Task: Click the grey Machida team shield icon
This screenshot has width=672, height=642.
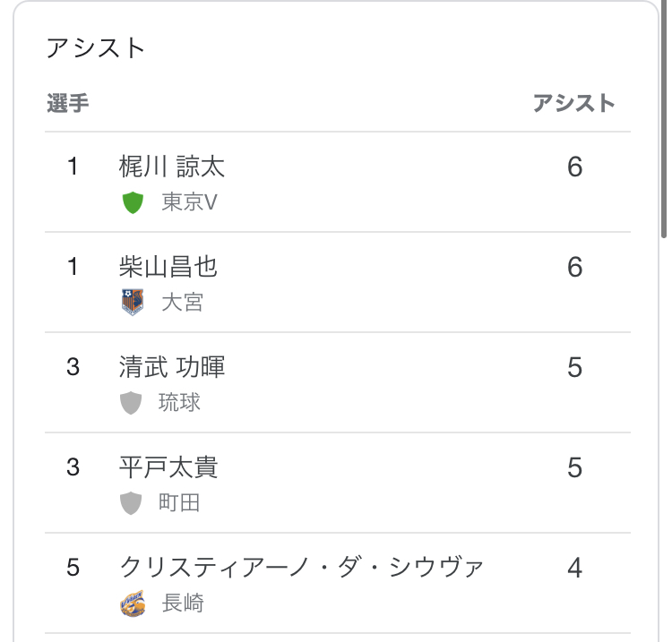Action: (132, 503)
